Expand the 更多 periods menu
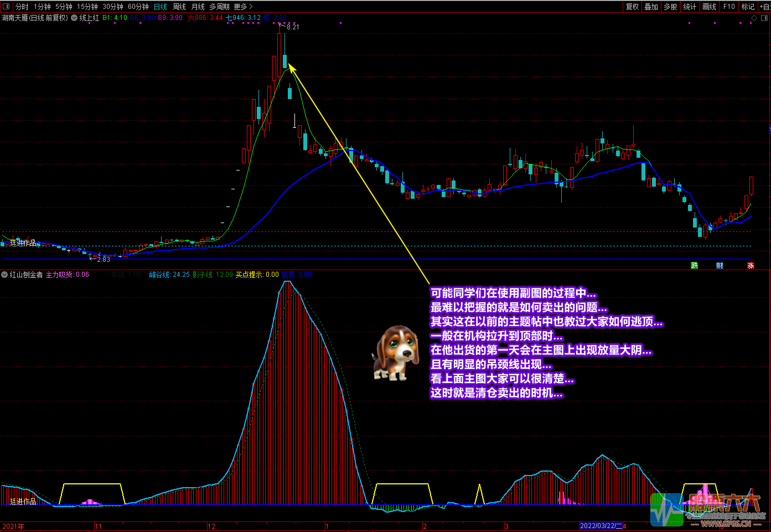771x532 pixels. click(x=242, y=7)
